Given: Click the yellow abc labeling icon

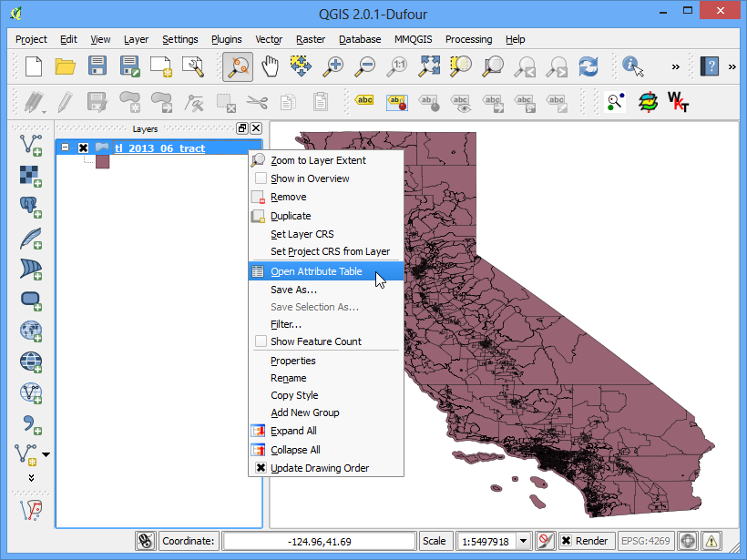Looking at the screenshot, I should [364, 100].
